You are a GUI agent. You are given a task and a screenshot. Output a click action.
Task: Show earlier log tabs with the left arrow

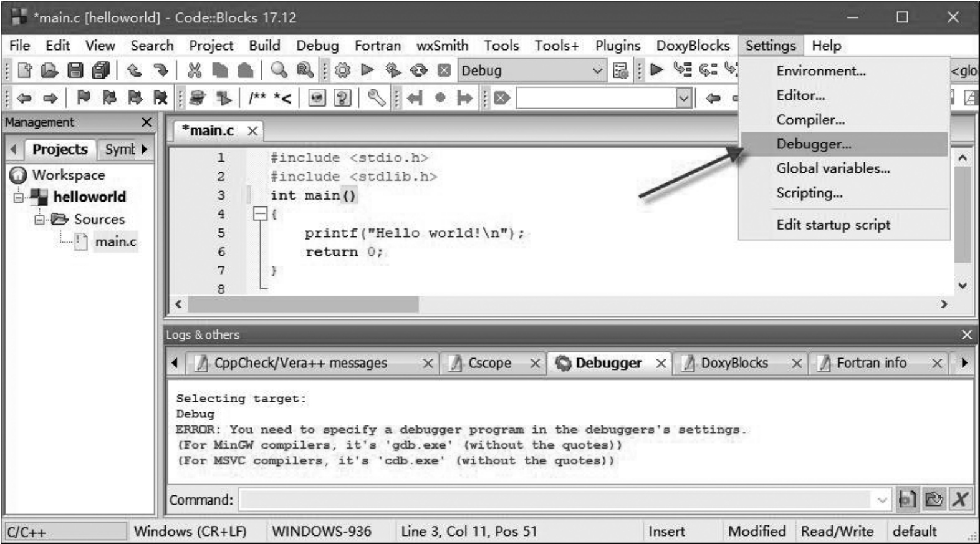pyautogui.click(x=175, y=362)
